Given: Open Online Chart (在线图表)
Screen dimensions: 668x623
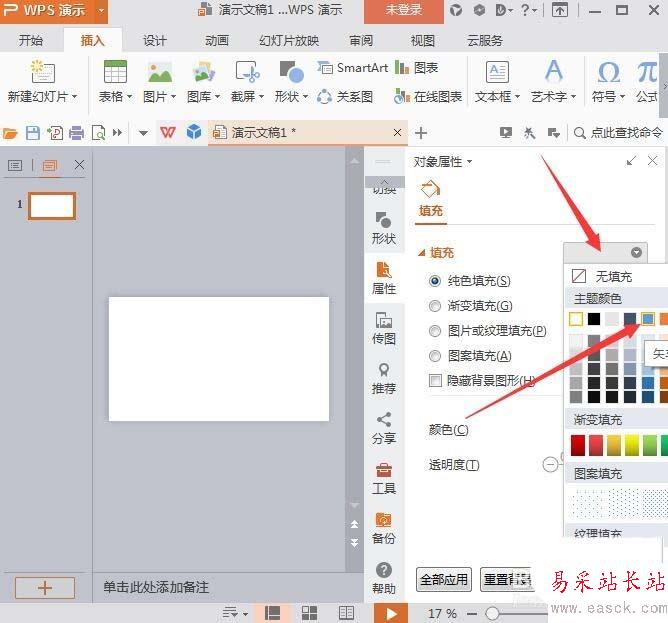Looking at the screenshot, I should click(428, 97).
